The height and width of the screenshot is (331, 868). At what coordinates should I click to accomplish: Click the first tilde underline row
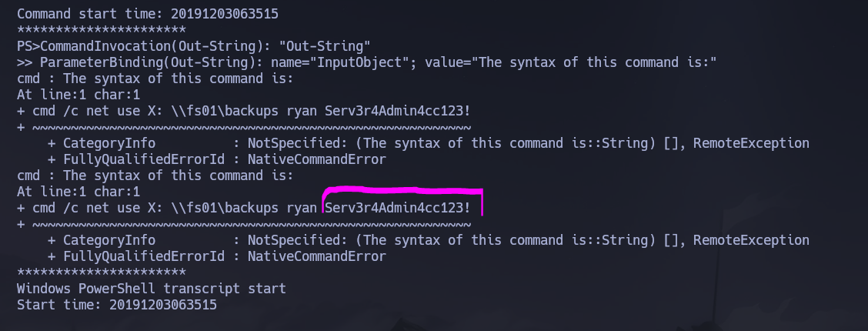pos(251,127)
